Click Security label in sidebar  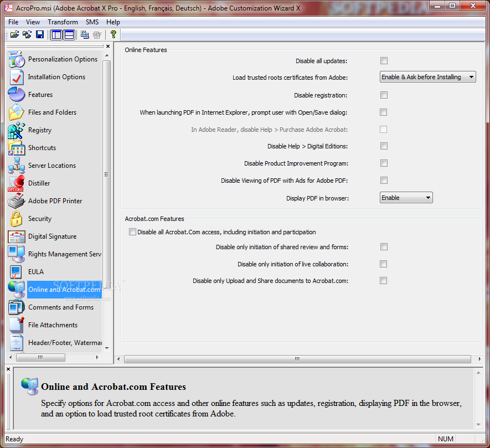tap(40, 219)
